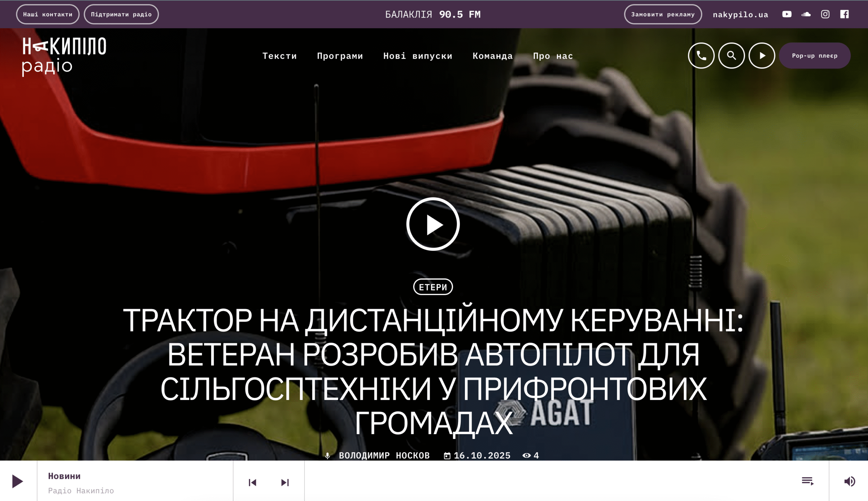Click the Замовити рекламу button
The image size is (868, 501).
(663, 15)
